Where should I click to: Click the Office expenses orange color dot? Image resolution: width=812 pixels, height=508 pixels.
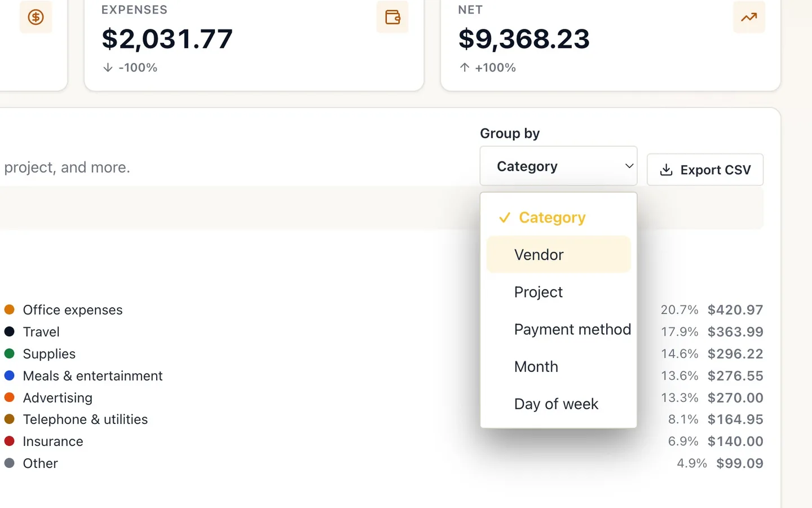pyautogui.click(x=9, y=309)
